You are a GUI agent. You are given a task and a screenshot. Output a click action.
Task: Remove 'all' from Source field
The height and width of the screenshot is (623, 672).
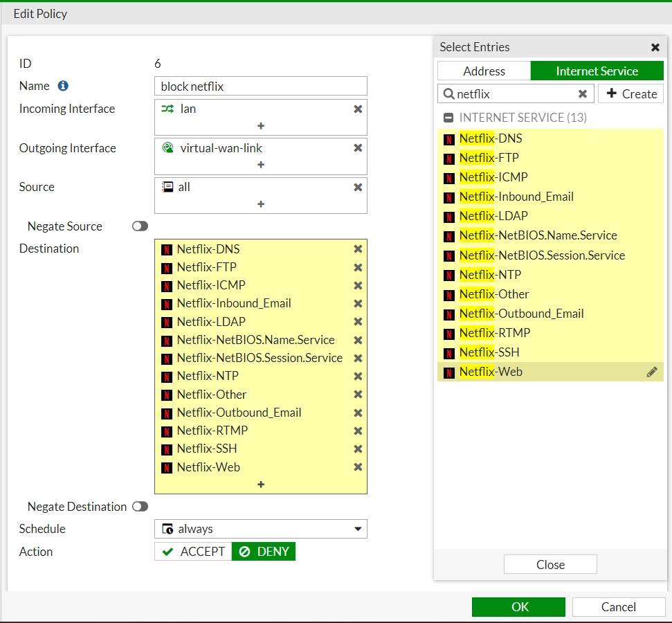(x=358, y=187)
